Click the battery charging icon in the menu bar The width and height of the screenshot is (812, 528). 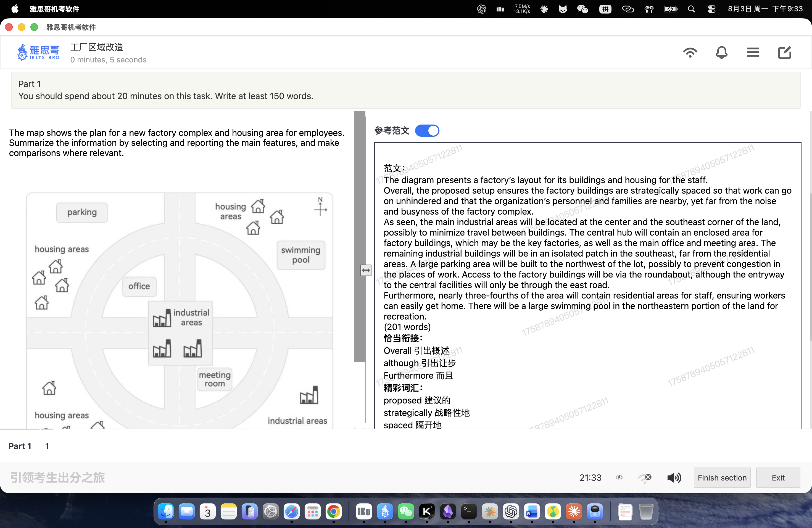(670, 9)
